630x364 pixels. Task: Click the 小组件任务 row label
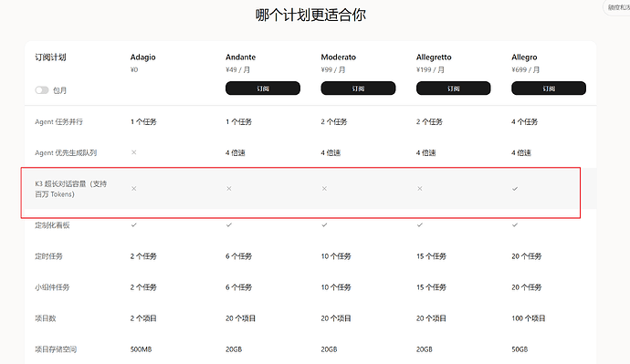click(52, 287)
